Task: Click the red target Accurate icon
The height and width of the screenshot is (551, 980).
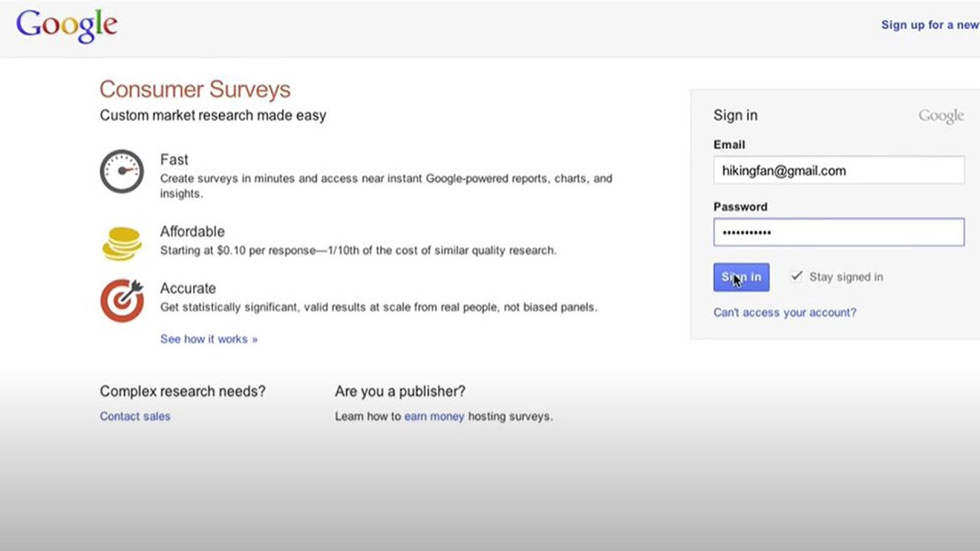Action: [x=122, y=300]
